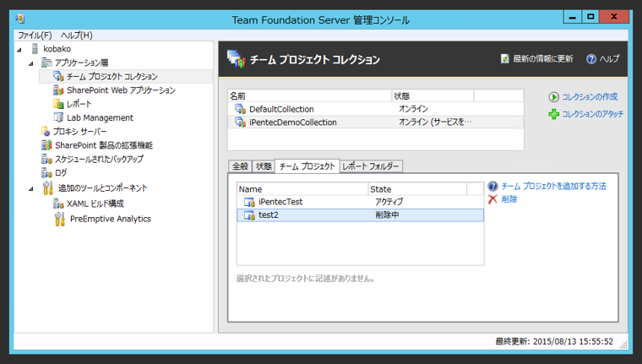Click the green plus コレクションのアタッチ icon

click(x=553, y=114)
